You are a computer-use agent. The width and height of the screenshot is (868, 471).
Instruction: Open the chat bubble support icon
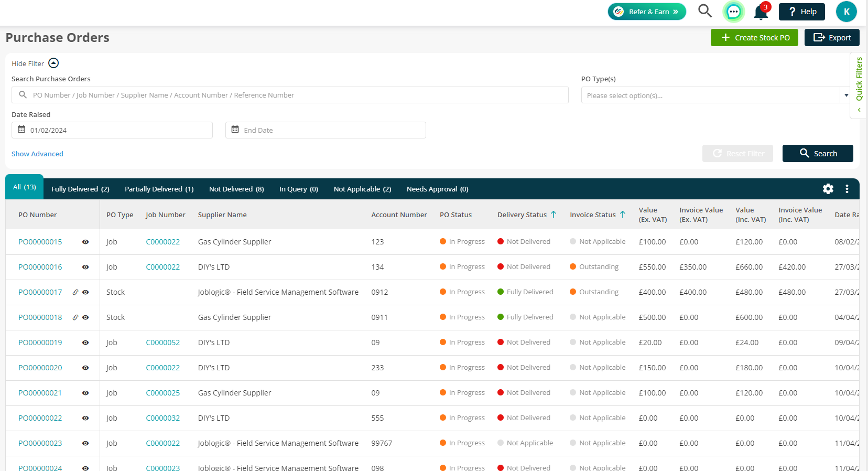coord(733,12)
